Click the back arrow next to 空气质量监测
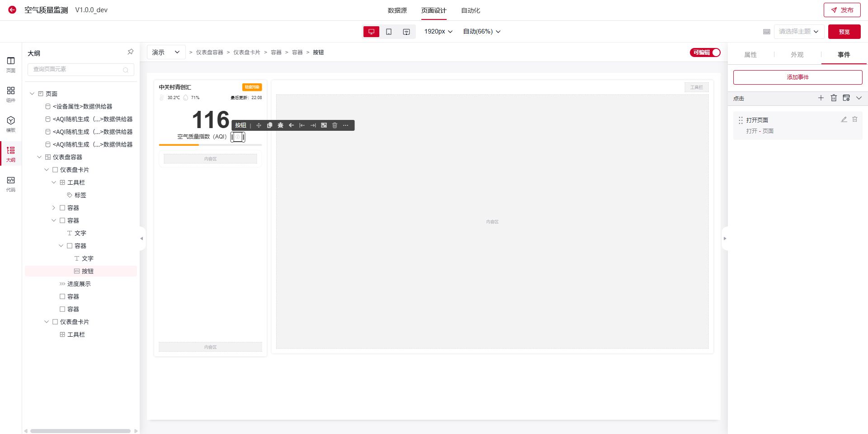The image size is (868, 434). pos(12,10)
